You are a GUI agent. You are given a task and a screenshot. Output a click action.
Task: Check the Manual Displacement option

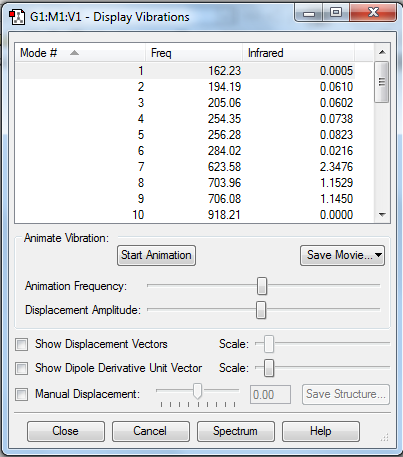pyautogui.click(x=22, y=394)
